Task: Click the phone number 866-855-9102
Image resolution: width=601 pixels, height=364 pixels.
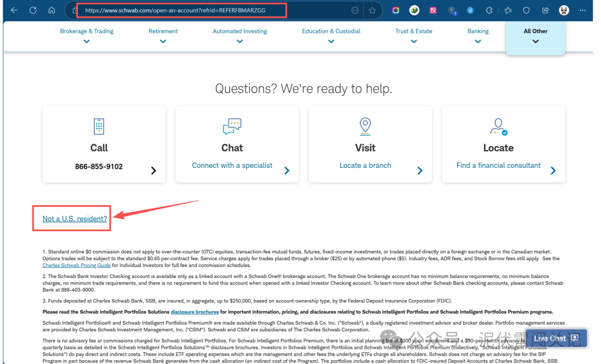Action: coord(99,167)
